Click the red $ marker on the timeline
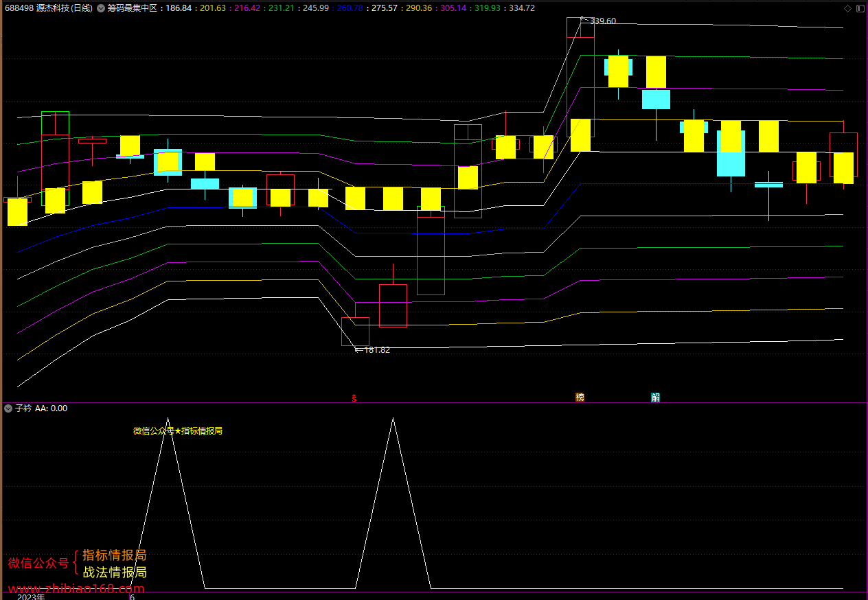Image resolution: width=868 pixels, height=600 pixels. click(354, 397)
